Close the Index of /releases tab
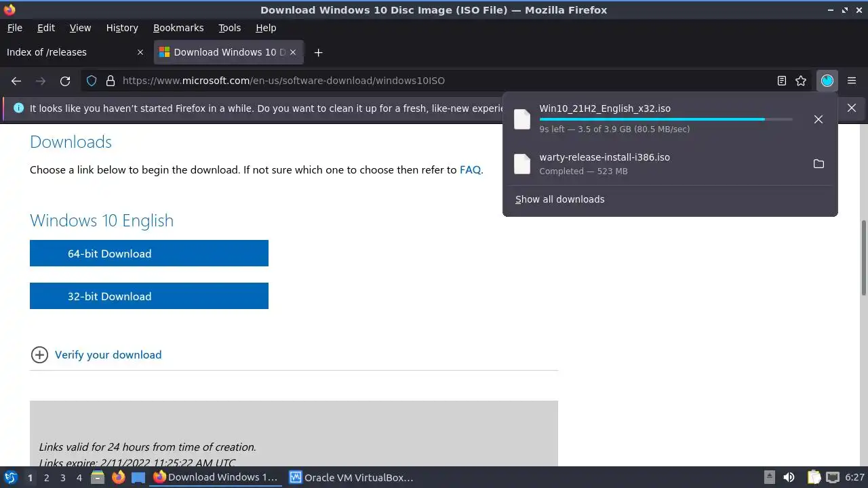Screen dimensions: 868x488 click(140, 52)
